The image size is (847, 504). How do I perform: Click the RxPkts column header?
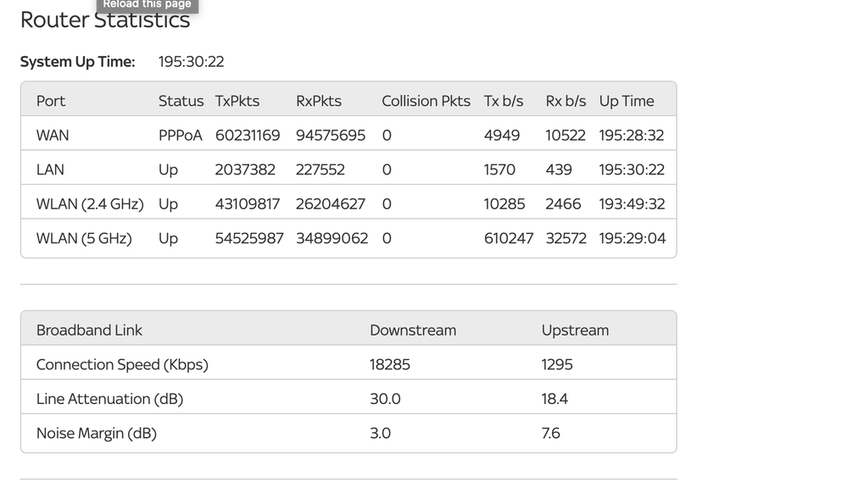point(319,101)
